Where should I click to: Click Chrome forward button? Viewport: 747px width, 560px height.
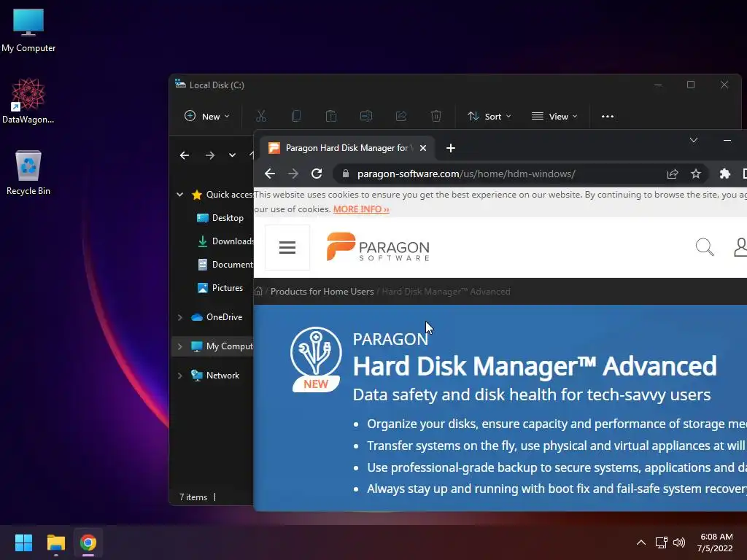click(293, 174)
